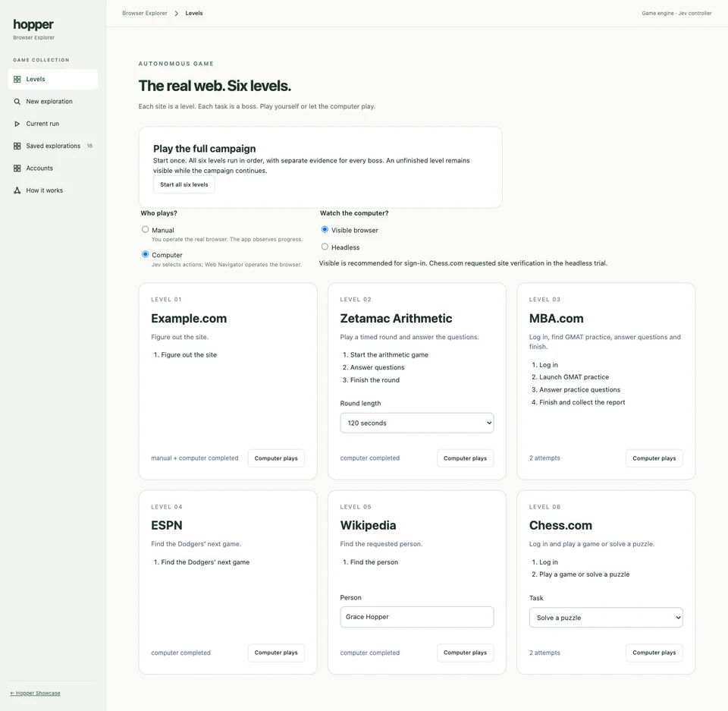Click Start all six levels button
The image size is (728, 711).
click(x=184, y=185)
